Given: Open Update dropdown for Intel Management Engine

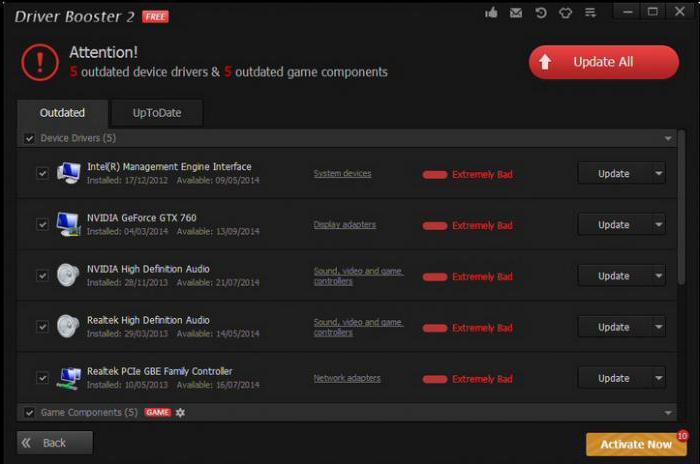Looking at the screenshot, I should click(658, 173).
